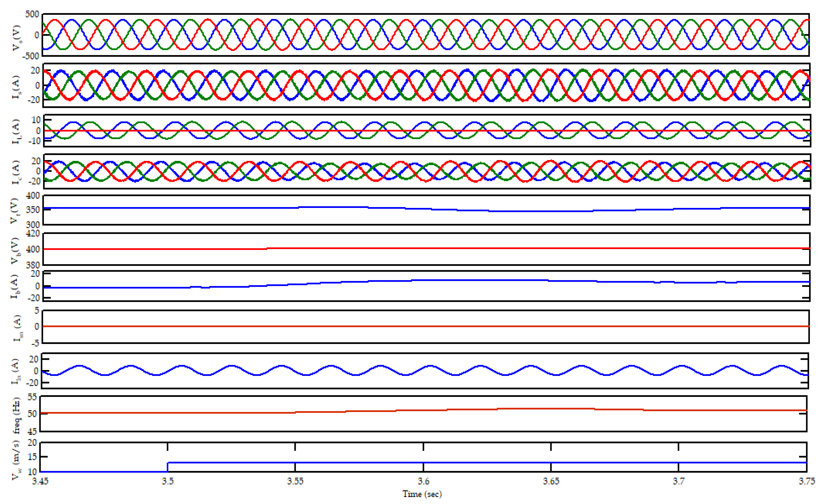Select the Vs (V) y-axis label
Image resolution: width=825 pixels, height=504 pixels.
coord(16,37)
